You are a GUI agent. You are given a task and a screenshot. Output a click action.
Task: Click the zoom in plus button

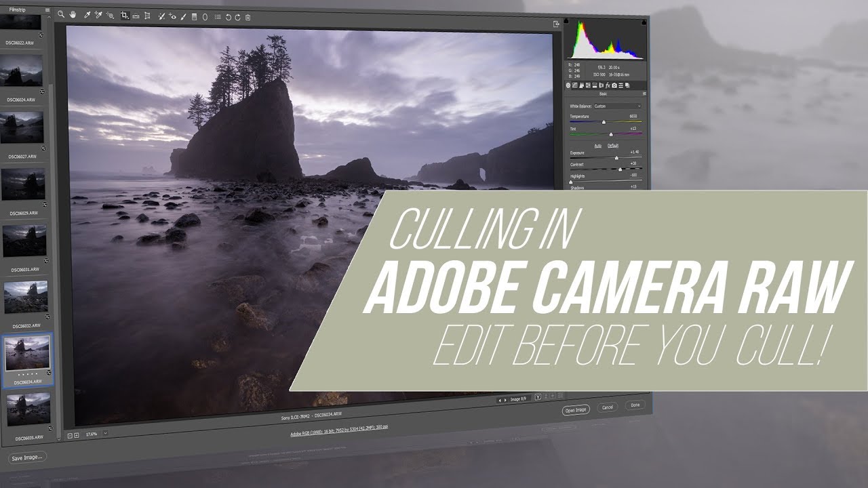click(x=77, y=435)
